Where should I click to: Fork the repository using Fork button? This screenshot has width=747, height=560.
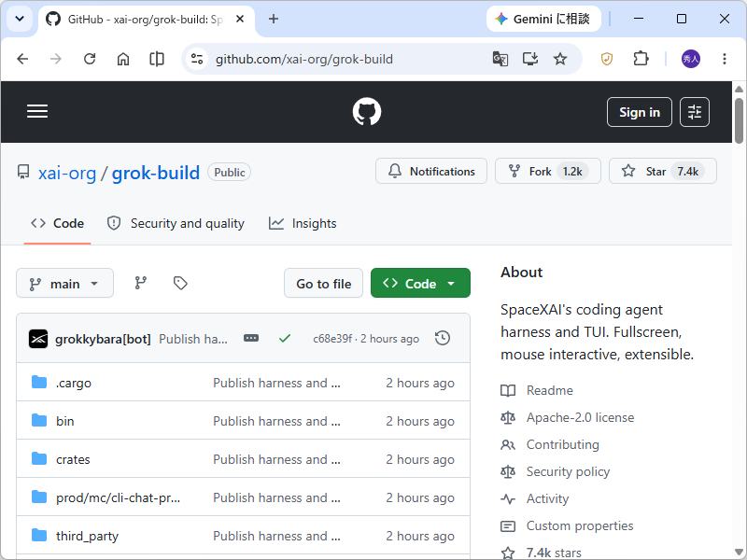pyautogui.click(x=548, y=171)
